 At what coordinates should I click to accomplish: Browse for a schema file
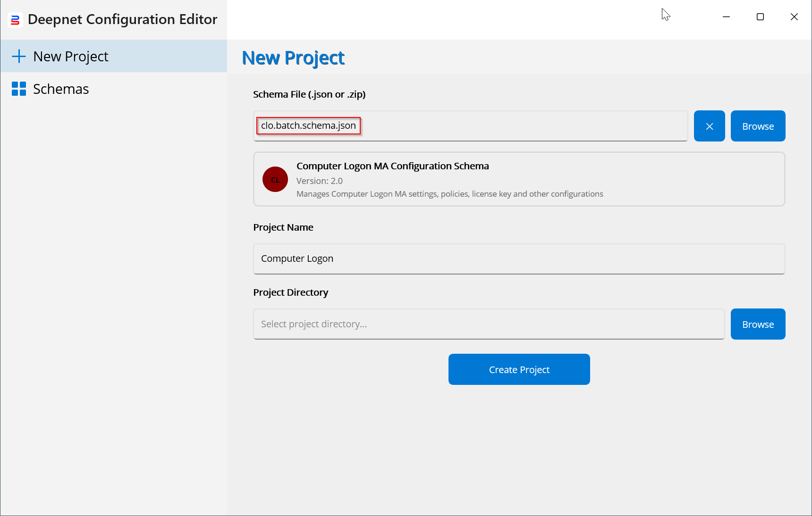coord(758,126)
